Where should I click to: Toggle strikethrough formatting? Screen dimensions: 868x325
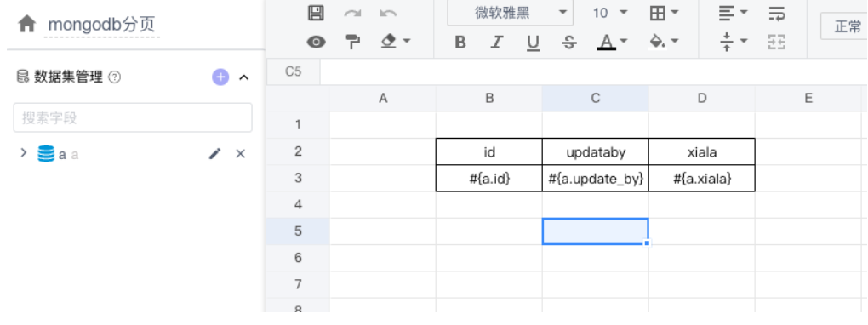(x=569, y=43)
